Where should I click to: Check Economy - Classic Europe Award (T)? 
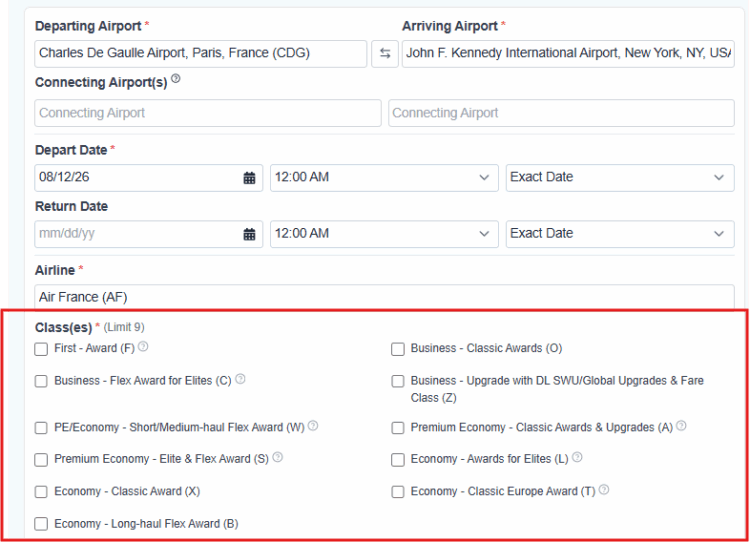click(397, 492)
